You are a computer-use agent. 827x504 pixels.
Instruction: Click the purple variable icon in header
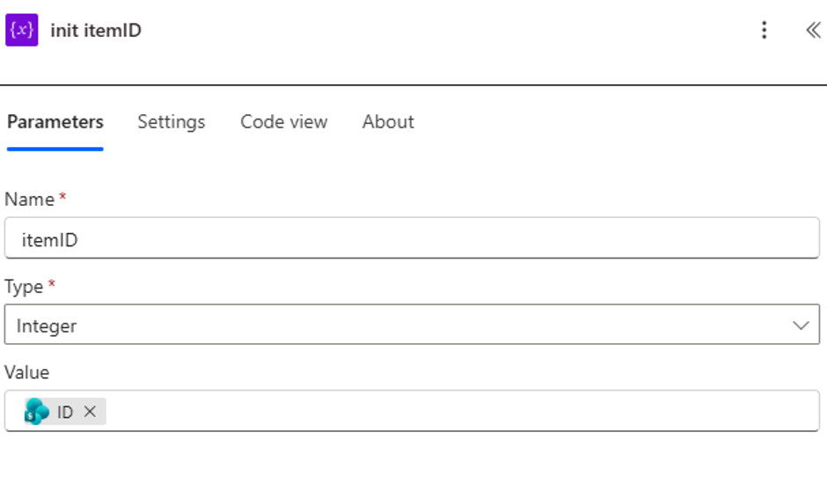(22, 30)
